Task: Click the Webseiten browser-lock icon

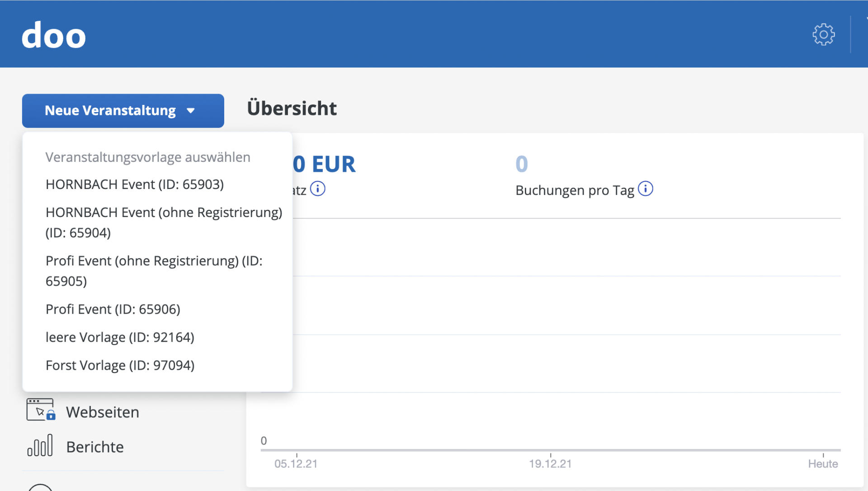Action: (41, 410)
